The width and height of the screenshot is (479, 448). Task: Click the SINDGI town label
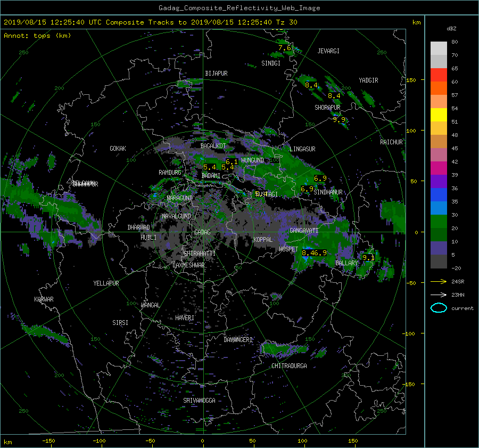[271, 63]
